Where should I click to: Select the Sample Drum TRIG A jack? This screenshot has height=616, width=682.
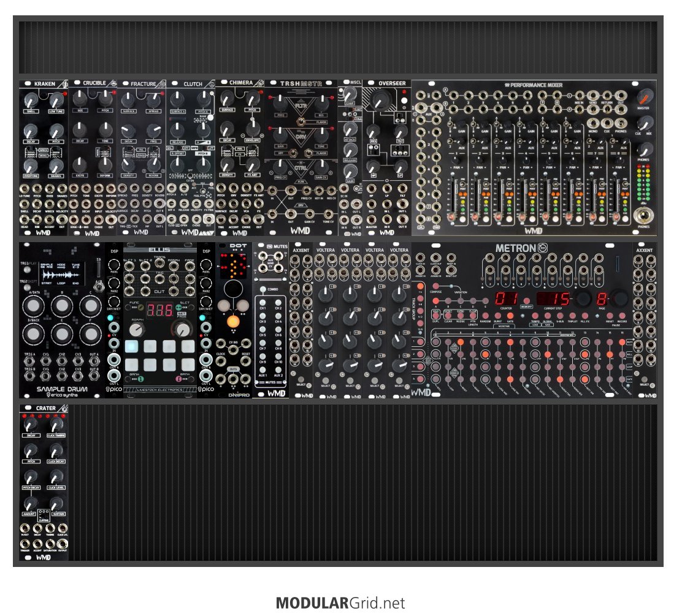click(30, 361)
